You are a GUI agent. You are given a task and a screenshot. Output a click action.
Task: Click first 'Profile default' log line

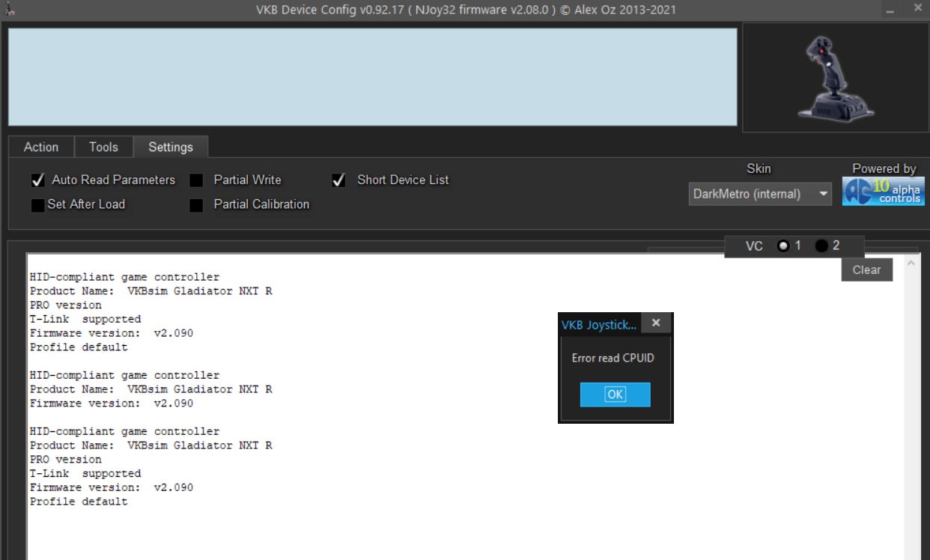[x=79, y=347]
